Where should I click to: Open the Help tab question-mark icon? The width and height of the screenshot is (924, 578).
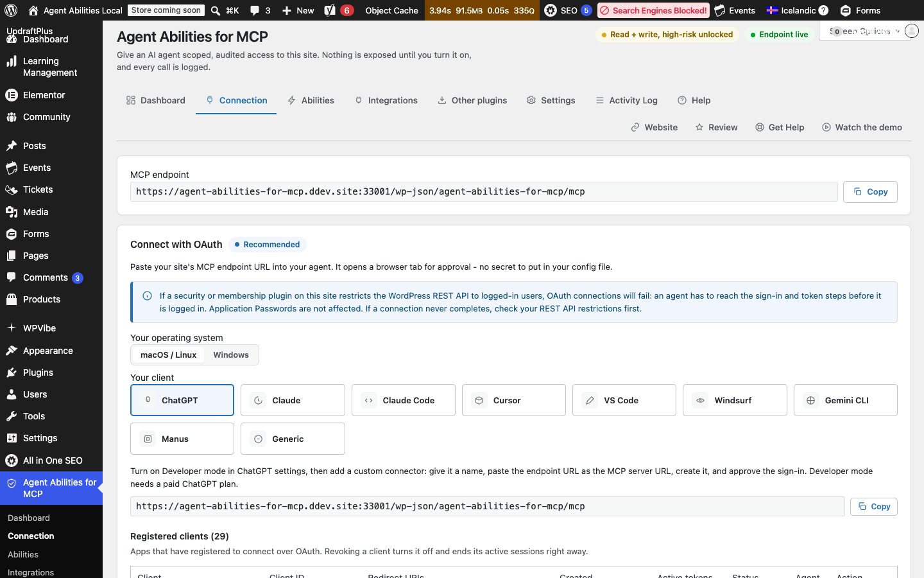682,100
